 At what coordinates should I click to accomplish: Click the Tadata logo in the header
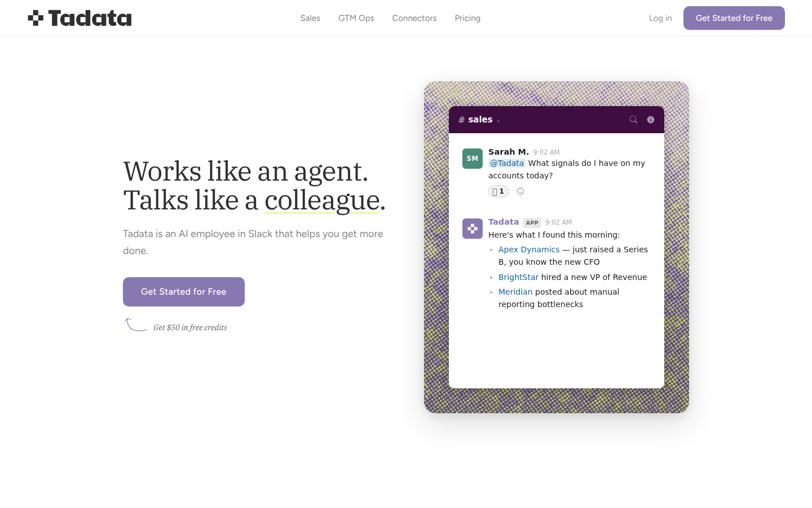coord(80,18)
